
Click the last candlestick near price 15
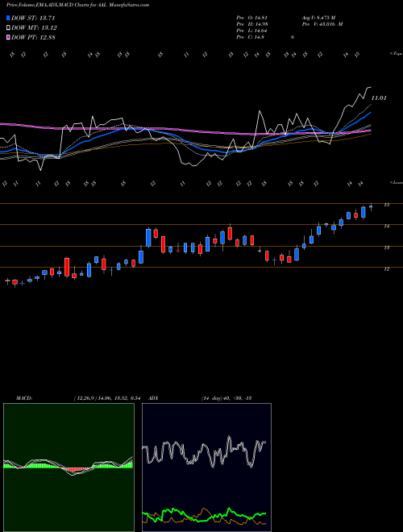pos(371,206)
